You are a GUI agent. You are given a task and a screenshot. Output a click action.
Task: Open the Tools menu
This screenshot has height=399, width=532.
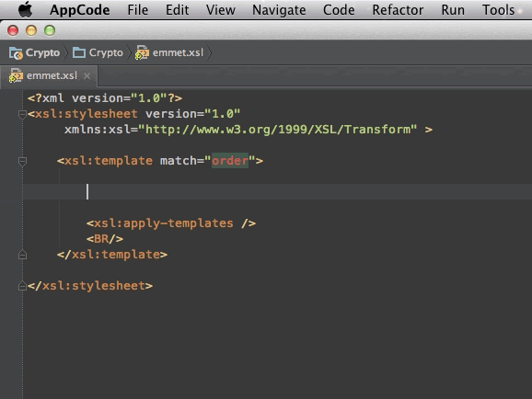point(498,10)
